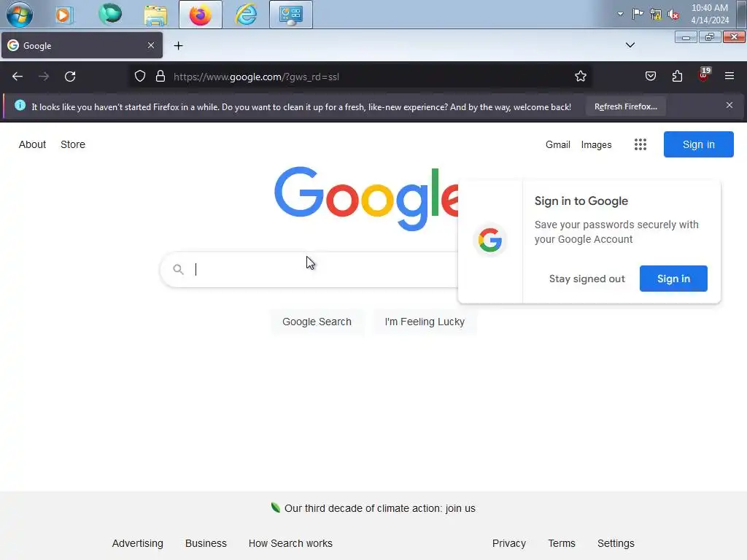
Task: Open the About link
Action: tap(32, 144)
